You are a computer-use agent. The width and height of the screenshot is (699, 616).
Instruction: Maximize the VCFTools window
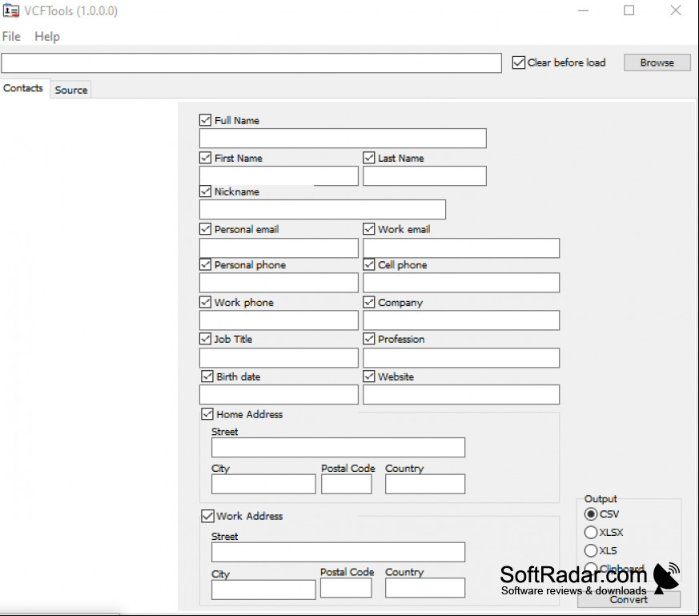click(629, 10)
